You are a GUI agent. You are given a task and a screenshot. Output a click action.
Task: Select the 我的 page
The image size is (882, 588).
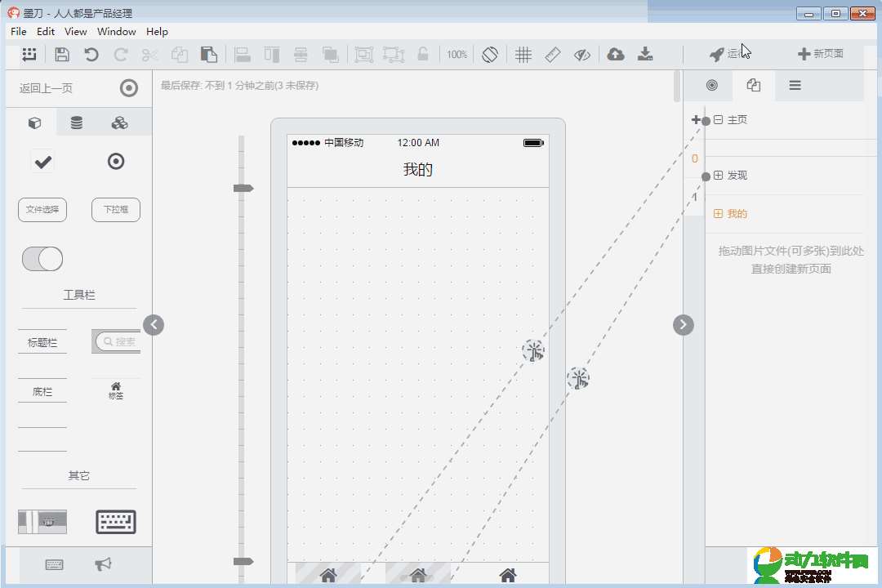click(737, 214)
